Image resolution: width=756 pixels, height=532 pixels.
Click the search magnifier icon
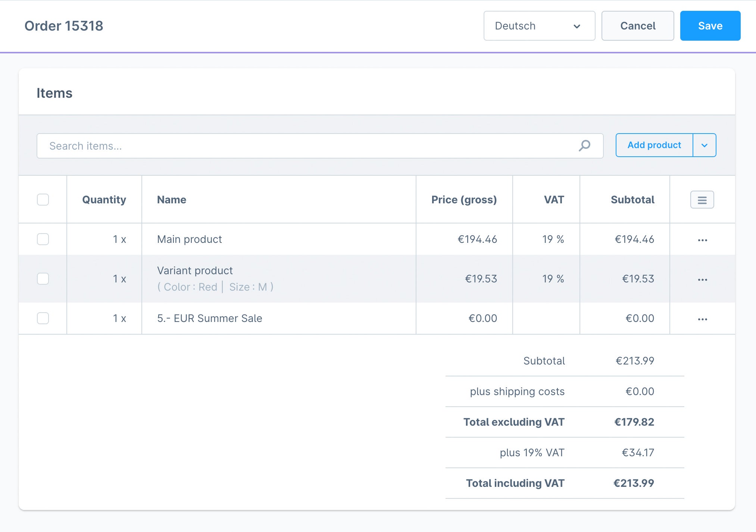tap(584, 145)
